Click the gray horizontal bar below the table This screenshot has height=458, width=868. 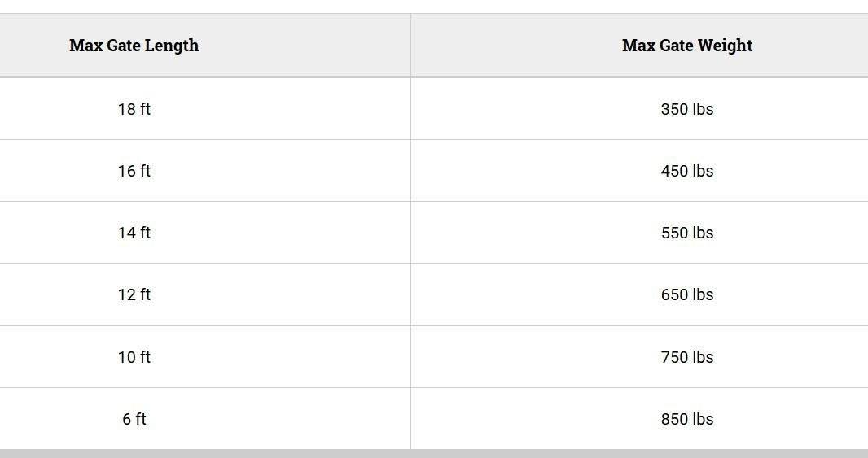pos(434,453)
